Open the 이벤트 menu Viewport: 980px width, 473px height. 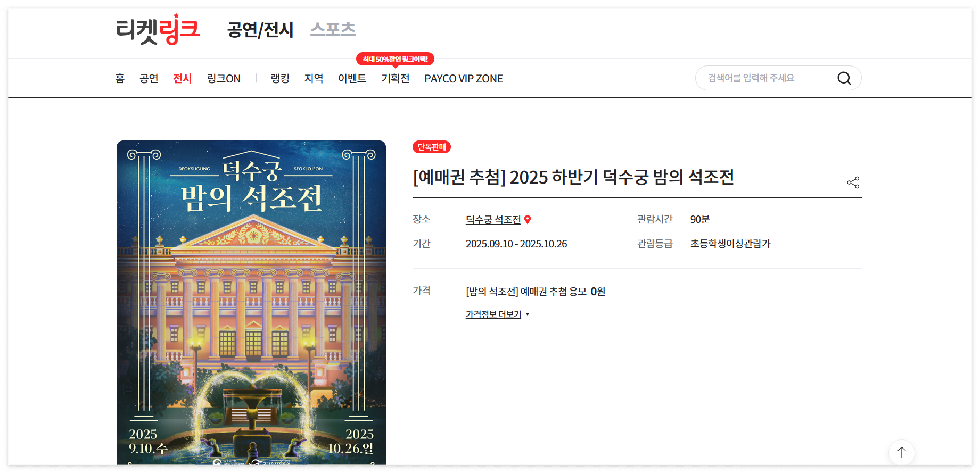[352, 79]
